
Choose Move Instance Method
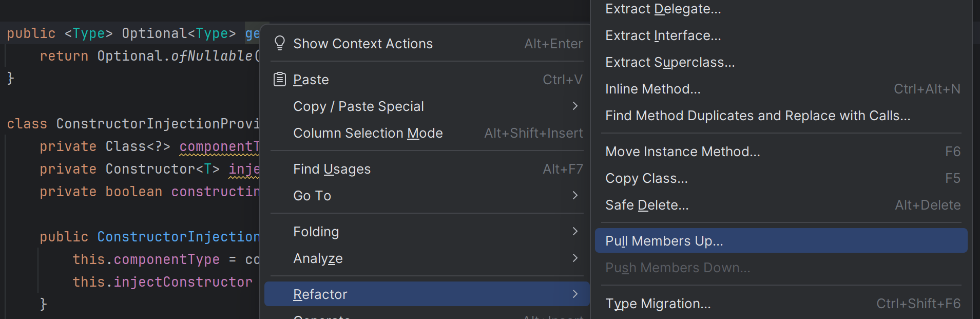coord(682,152)
